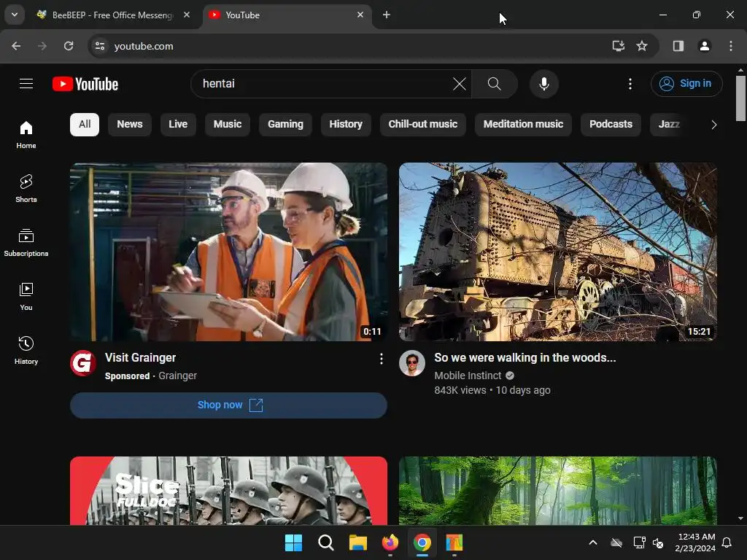Open Windows taskbar search
747x560 pixels.
tap(326, 542)
